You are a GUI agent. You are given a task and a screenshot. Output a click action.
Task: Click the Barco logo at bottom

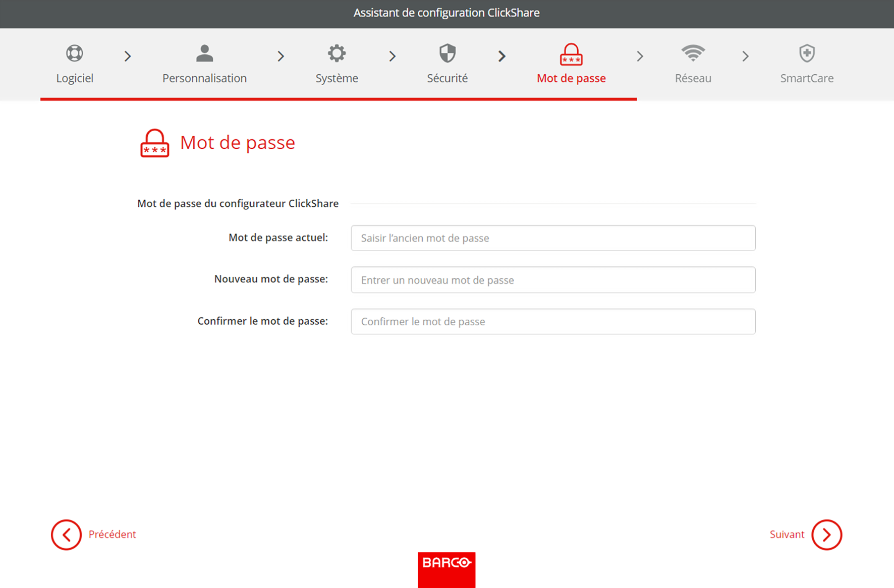pos(446,570)
